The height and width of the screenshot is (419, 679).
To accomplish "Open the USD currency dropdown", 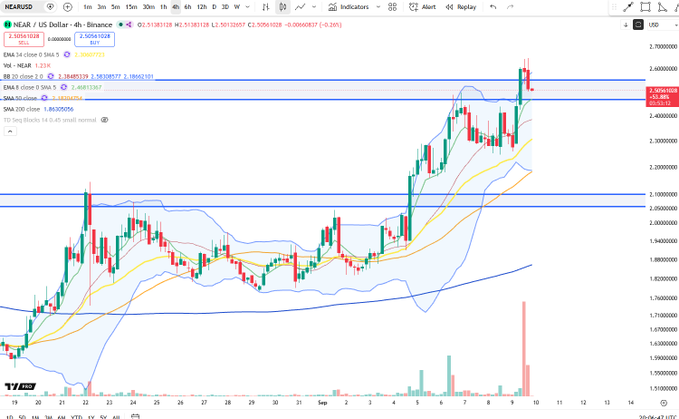I will pyautogui.click(x=663, y=25).
